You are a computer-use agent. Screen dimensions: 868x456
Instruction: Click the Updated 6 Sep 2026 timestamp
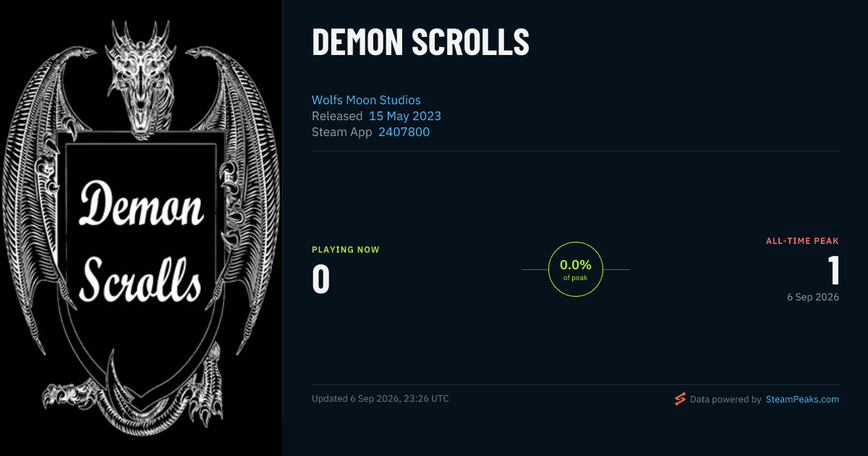(x=380, y=399)
